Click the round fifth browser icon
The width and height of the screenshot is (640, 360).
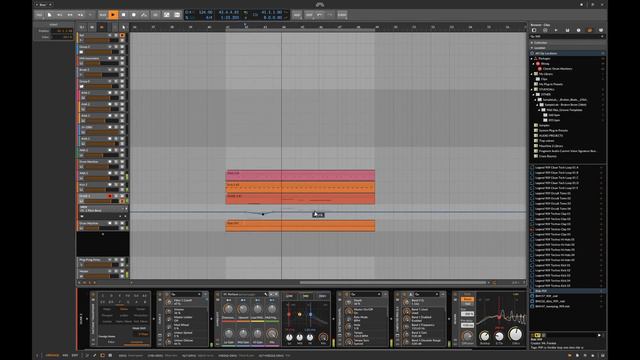point(578,30)
